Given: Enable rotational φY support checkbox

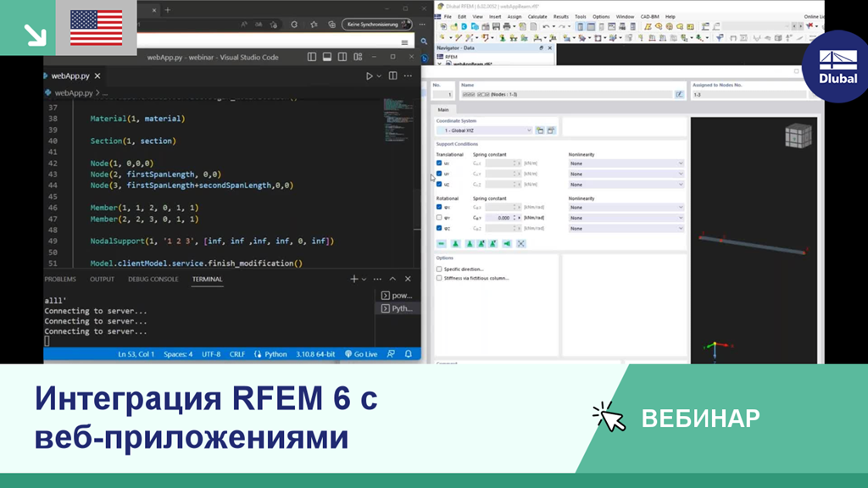Looking at the screenshot, I should click(439, 218).
